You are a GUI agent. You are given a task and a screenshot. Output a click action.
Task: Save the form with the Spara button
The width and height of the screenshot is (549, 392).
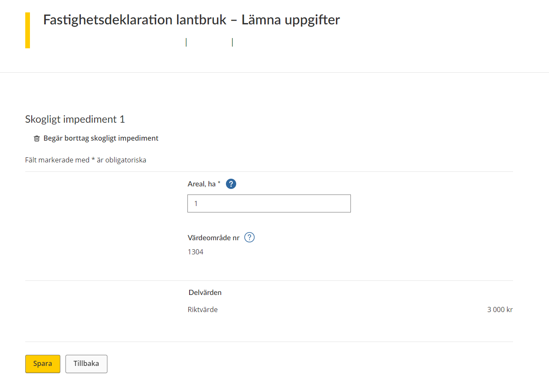(43, 364)
